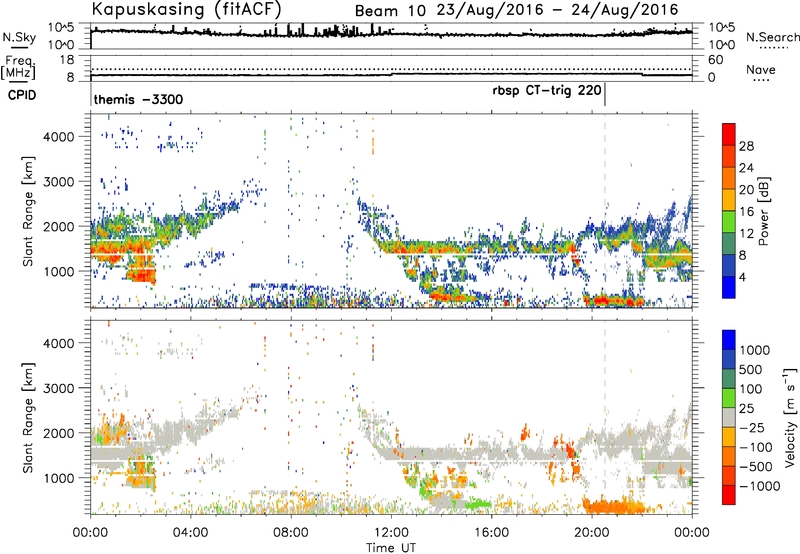Click the dotted line sample under "Nave"

coord(761,81)
